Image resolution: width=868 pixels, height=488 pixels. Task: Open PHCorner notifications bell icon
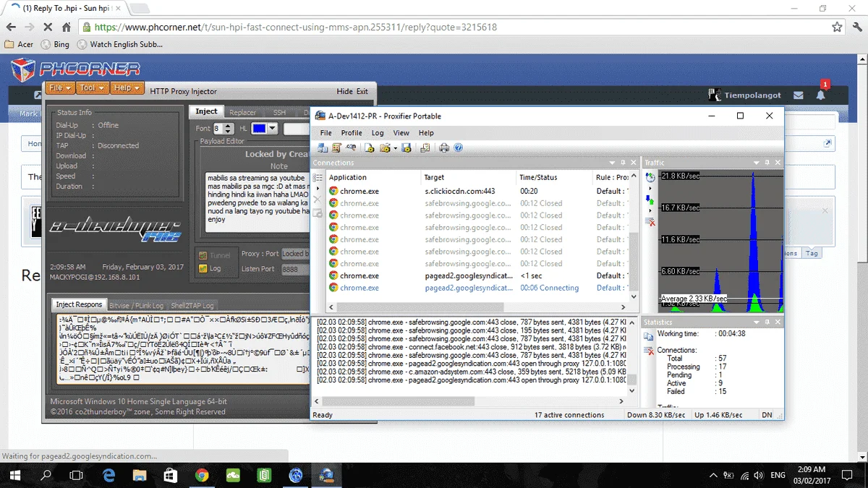pyautogui.click(x=820, y=95)
